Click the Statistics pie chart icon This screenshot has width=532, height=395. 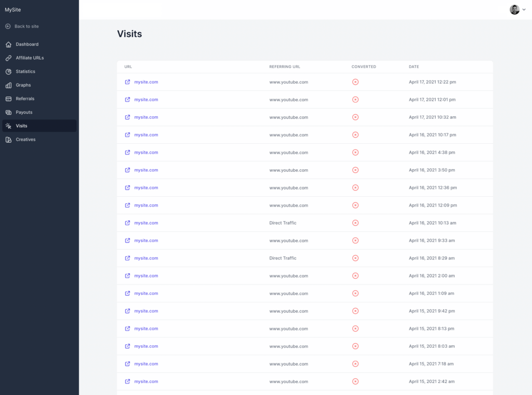tap(8, 72)
